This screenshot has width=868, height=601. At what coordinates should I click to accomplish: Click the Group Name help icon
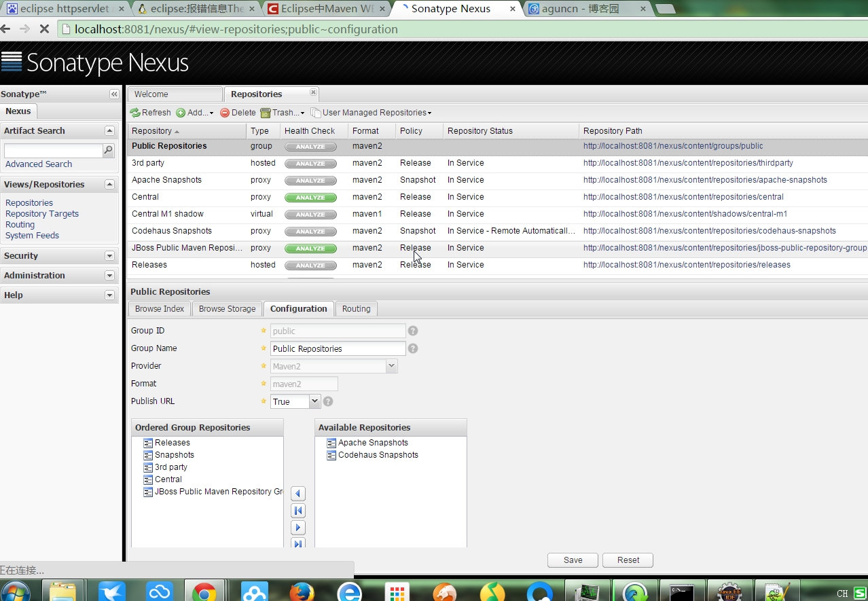click(x=413, y=348)
